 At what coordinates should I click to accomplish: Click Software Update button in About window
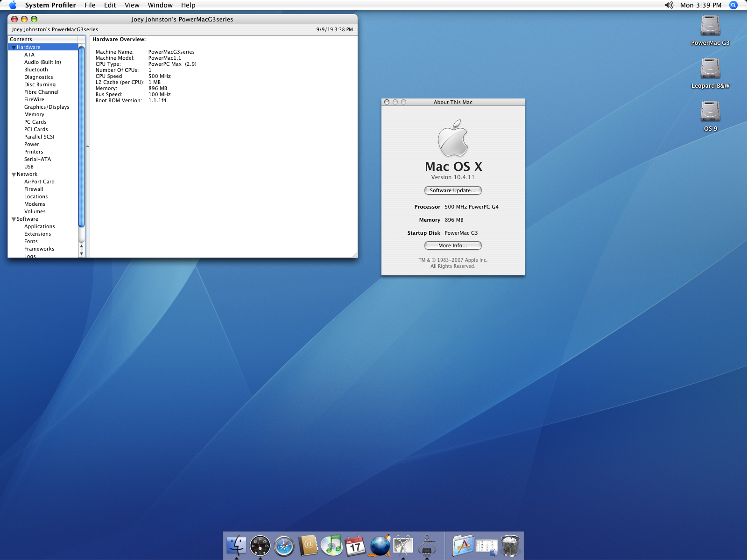[453, 190]
